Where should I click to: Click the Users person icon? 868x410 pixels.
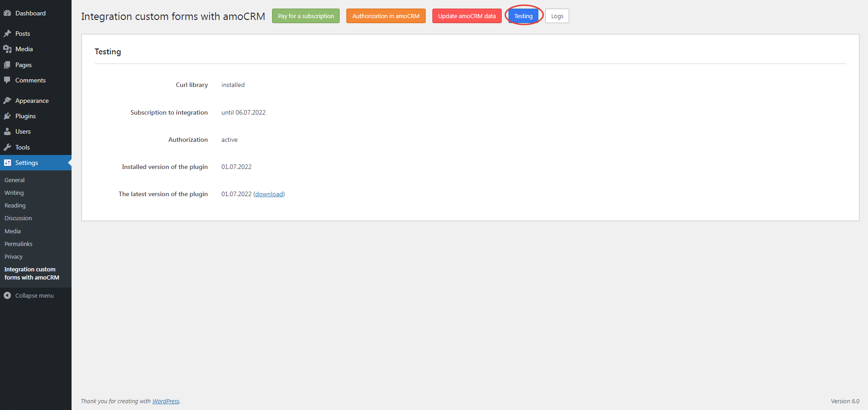[x=7, y=131]
